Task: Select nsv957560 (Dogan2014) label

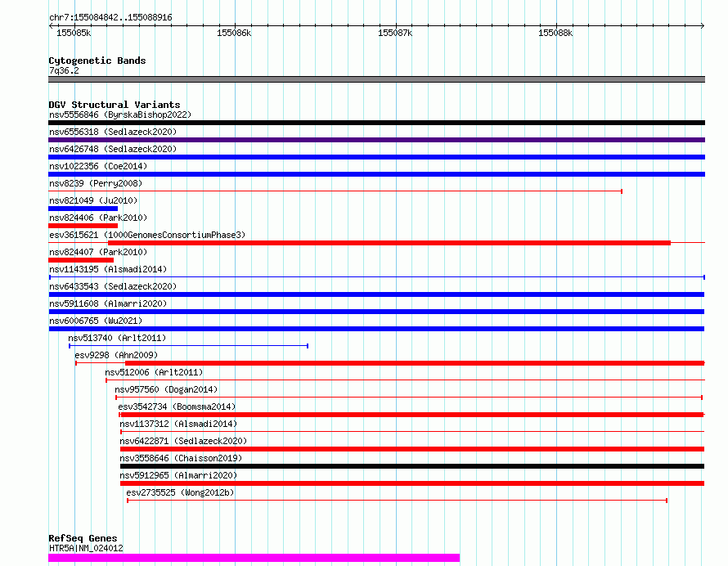Action: [x=166, y=389]
